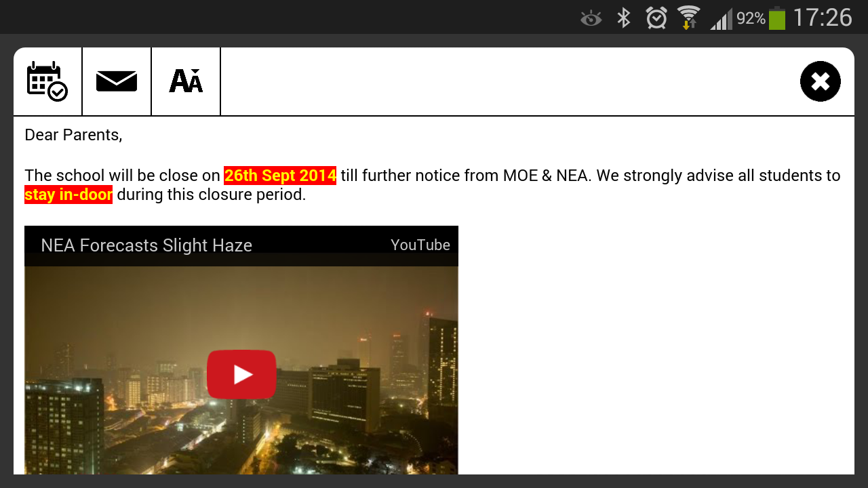Tap the alarm clock status icon
The height and width of the screenshot is (488, 868).
pos(656,18)
